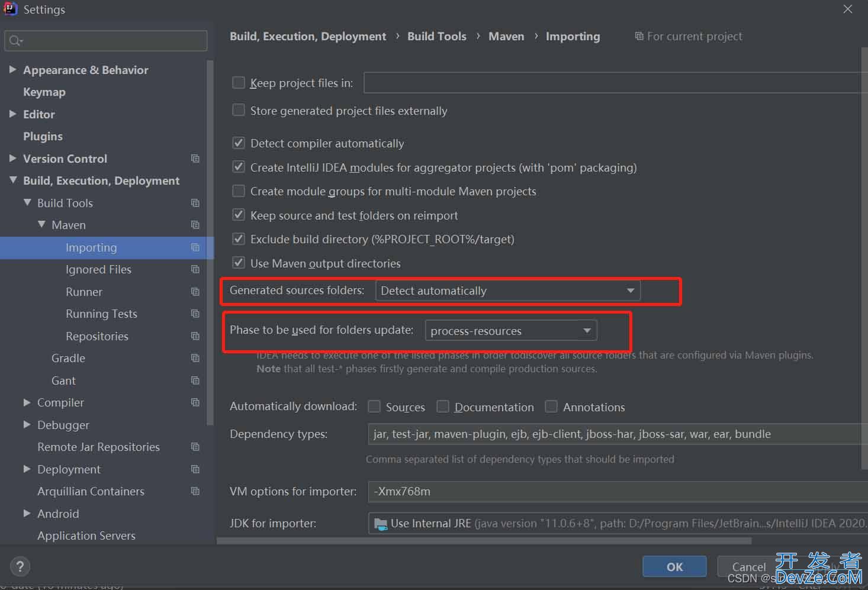Uncheck Detect compiler automatically

tap(239, 143)
